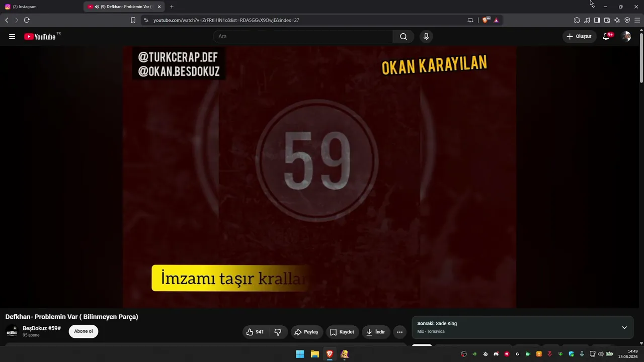Go to YouTube home via the logo

coord(40,37)
